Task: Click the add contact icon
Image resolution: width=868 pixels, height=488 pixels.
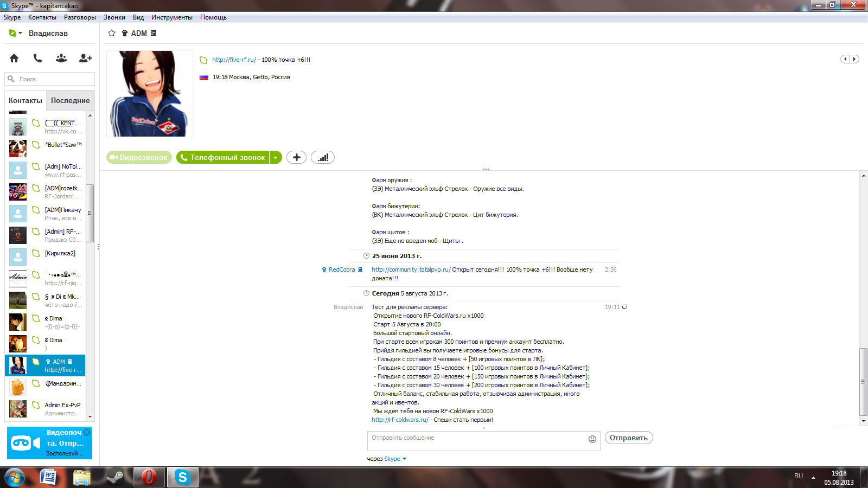Action: pyautogui.click(x=86, y=58)
